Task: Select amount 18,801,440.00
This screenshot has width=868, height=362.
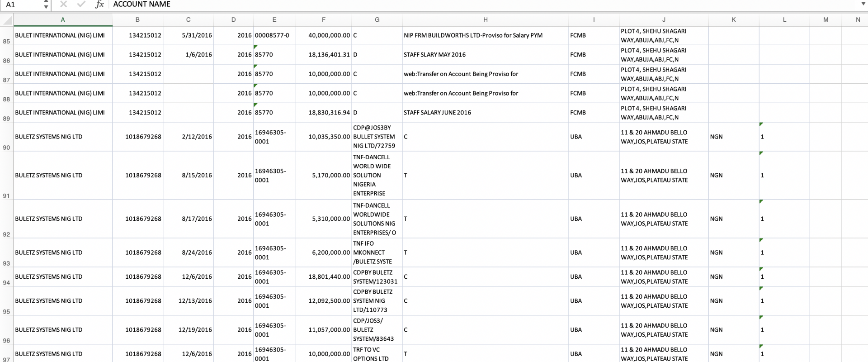Action: point(323,277)
